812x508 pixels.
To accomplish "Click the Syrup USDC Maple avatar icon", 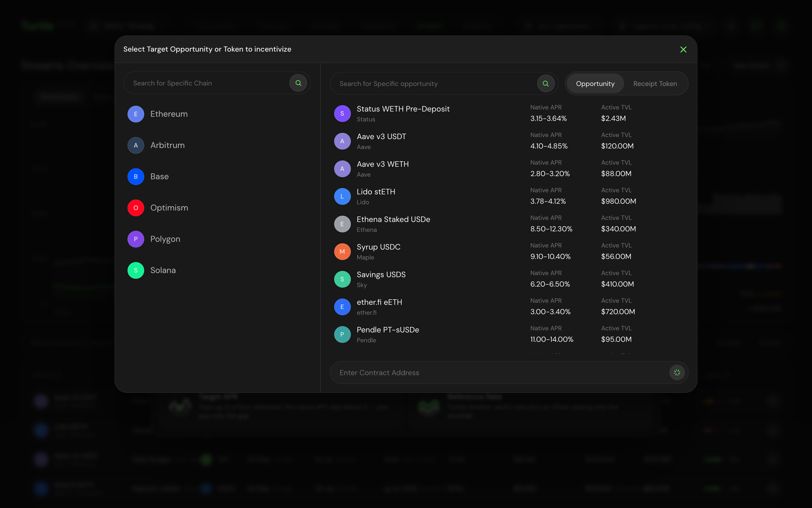I will point(342,252).
